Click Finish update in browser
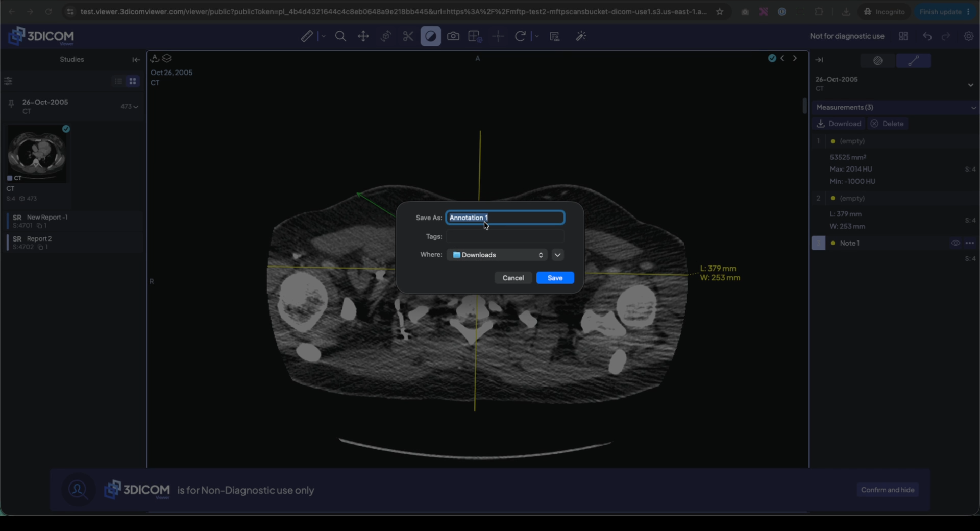This screenshot has width=980, height=531. 945,11
